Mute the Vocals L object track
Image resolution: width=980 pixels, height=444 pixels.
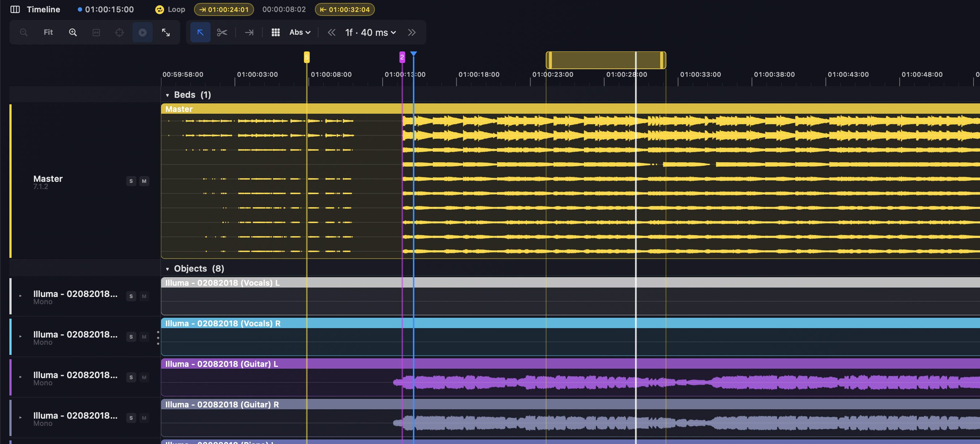144,296
